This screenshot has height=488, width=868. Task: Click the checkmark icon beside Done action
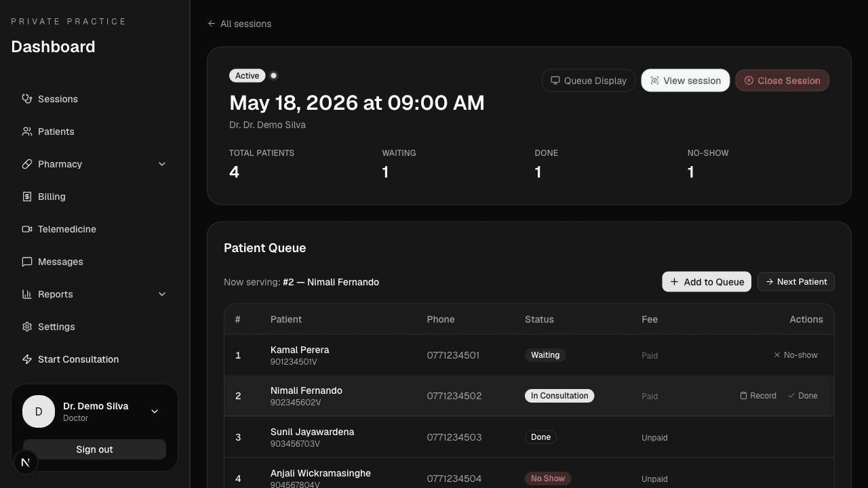791,396
